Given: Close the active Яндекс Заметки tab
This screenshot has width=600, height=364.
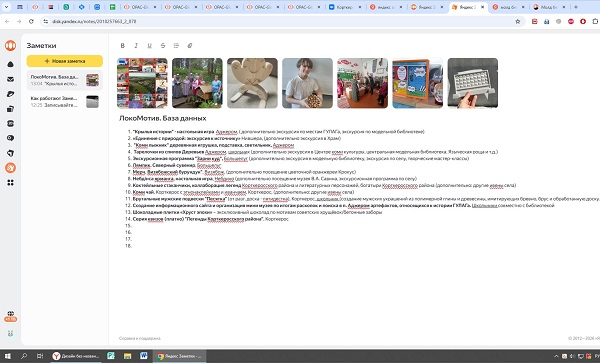Looking at the screenshot, I should point(483,7).
